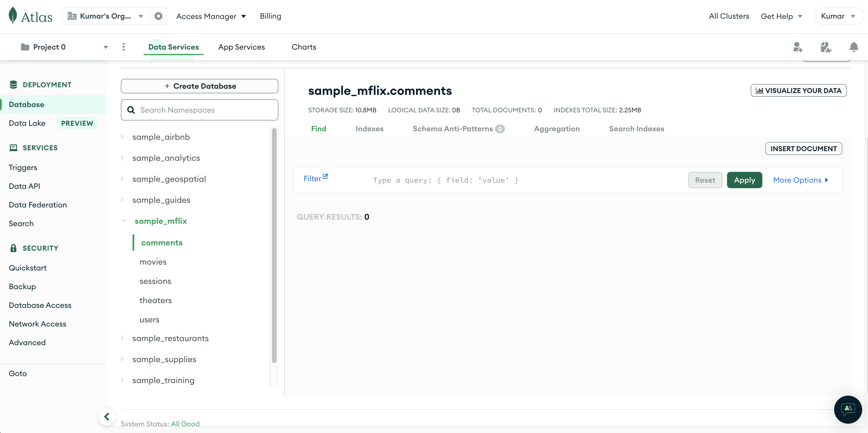The width and height of the screenshot is (868, 433).
Task: Click the Filter external link icon
Action: pyautogui.click(x=325, y=176)
